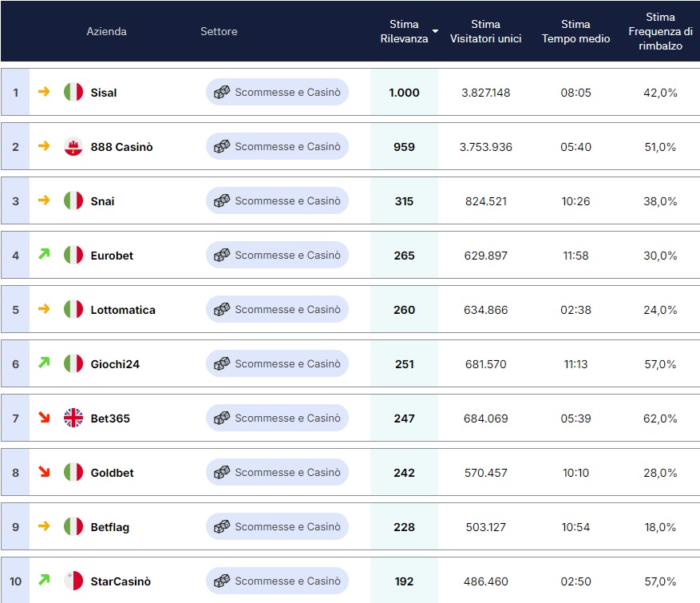Screen dimensions: 700x603
Task: Open the Giochi24 company name
Action: tap(115, 364)
